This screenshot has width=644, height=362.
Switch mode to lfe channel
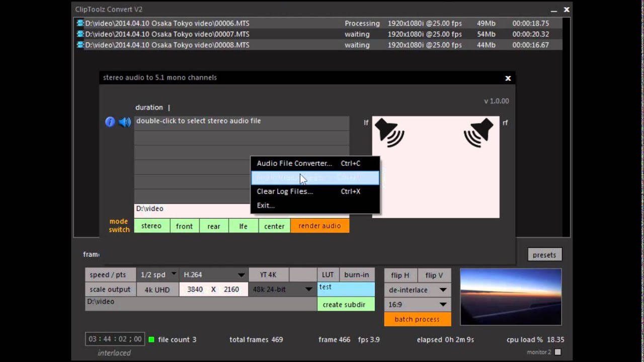click(244, 226)
